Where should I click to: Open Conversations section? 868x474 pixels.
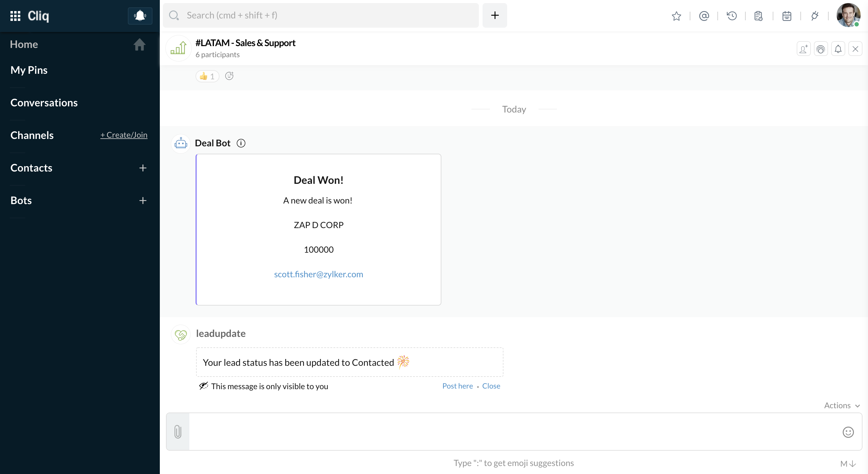point(44,102)
